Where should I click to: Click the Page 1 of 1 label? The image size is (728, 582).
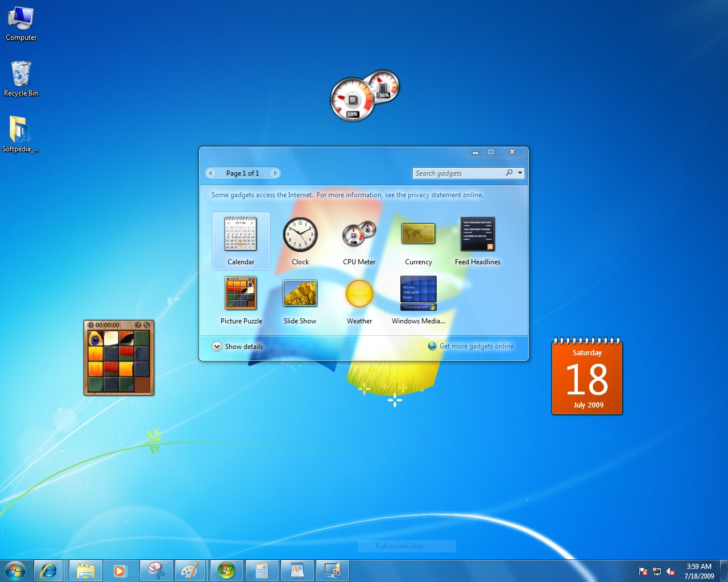click(242, 173)
